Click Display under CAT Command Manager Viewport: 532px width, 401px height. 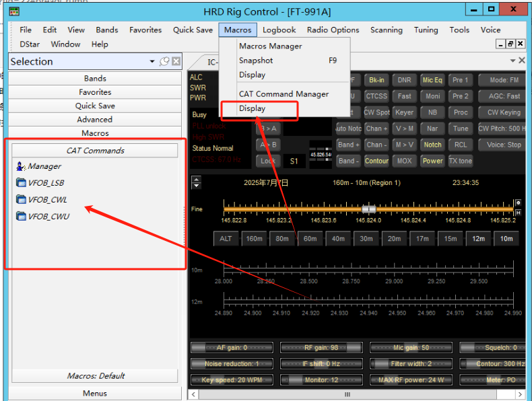point(252,108)
